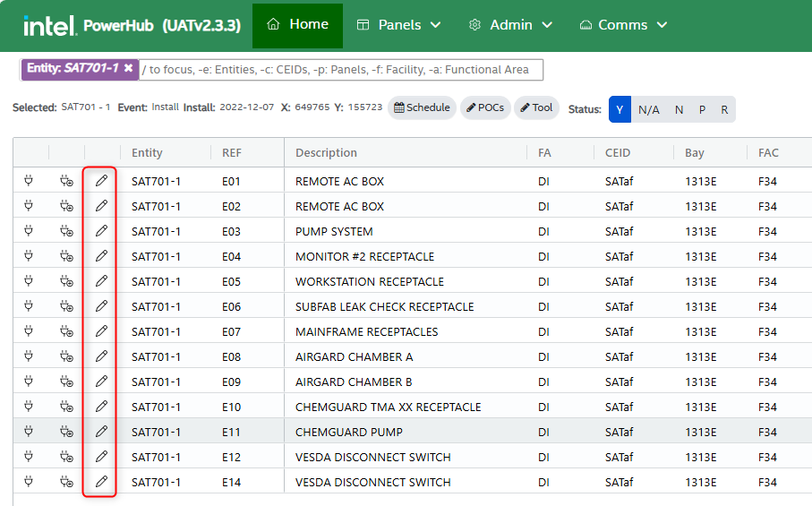Image resolution: width=812 pixels, height=506 pixels.
Task: Set Status filter to N/A
Action: click(648, 109)
